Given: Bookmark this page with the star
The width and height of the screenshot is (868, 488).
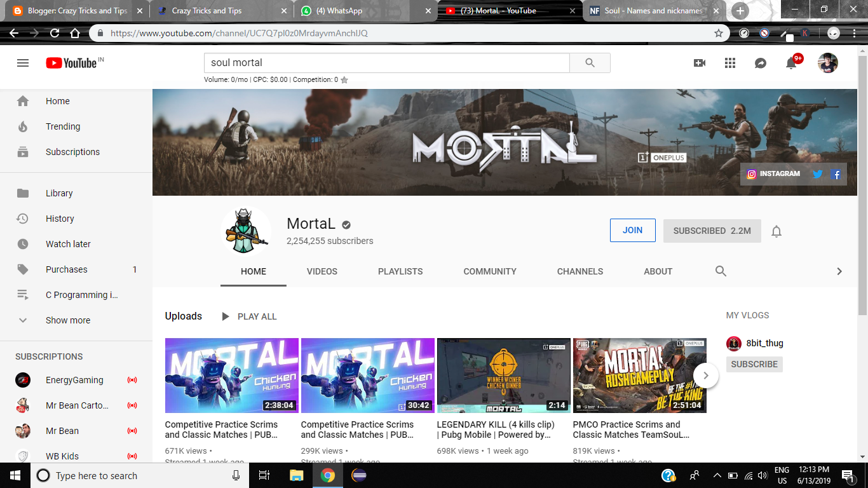Looking at the screenshot, I should (719, 33).
